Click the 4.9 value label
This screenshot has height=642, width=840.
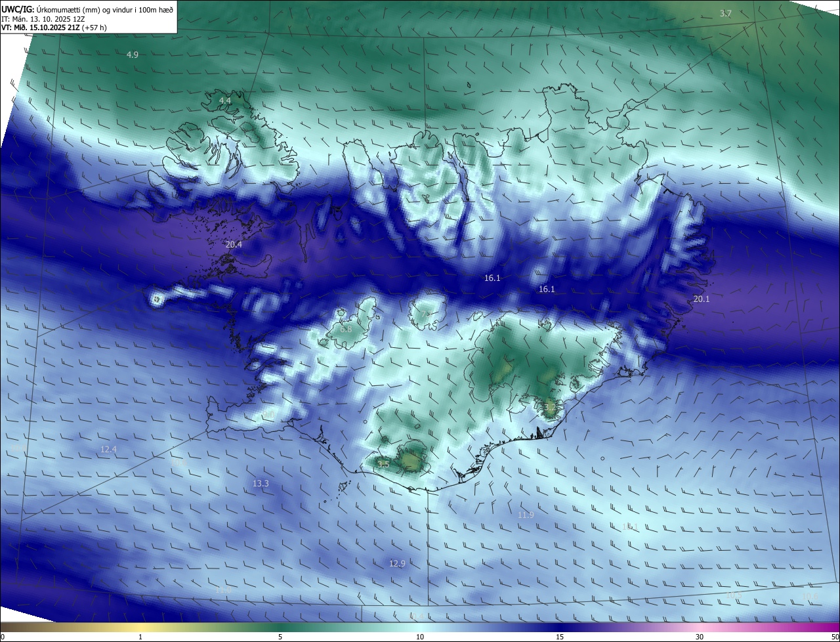tap(133, 54)
